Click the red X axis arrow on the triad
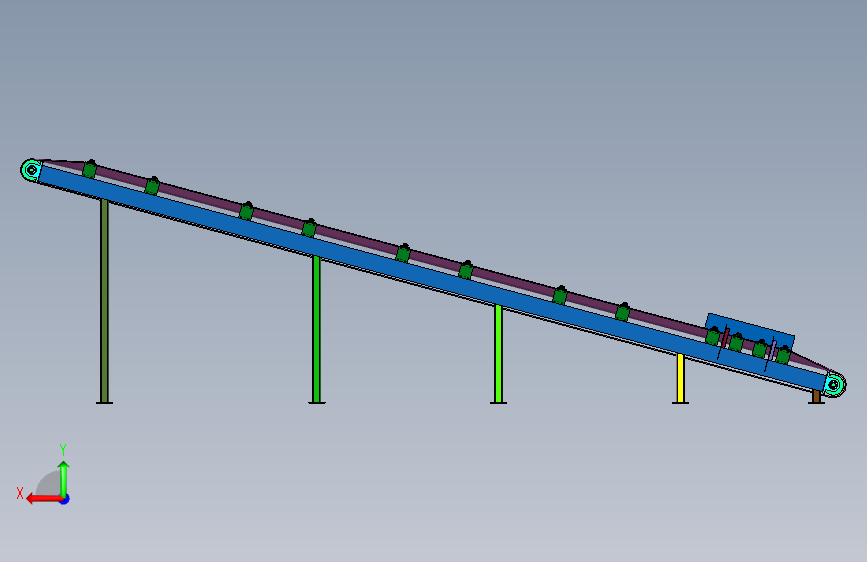 [43, 499]
